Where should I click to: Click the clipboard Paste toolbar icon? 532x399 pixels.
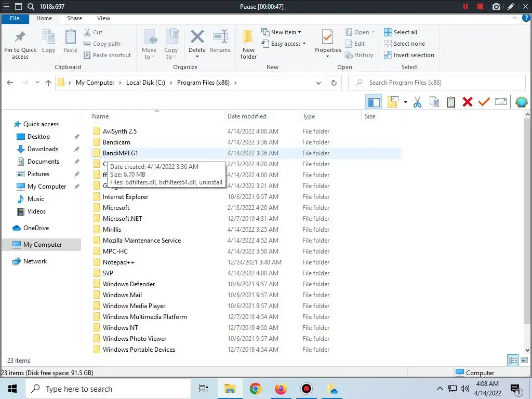pyautogui.click(x=450, y=102)
